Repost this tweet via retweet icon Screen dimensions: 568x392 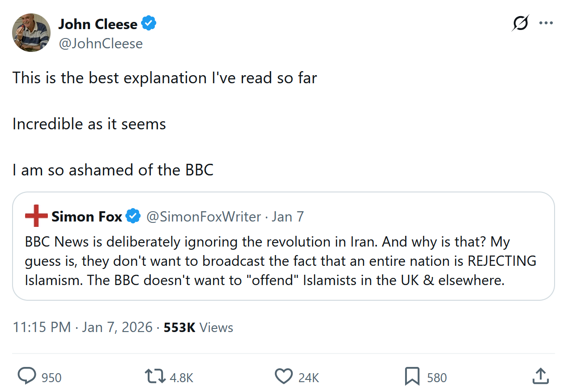coord(155,376)
